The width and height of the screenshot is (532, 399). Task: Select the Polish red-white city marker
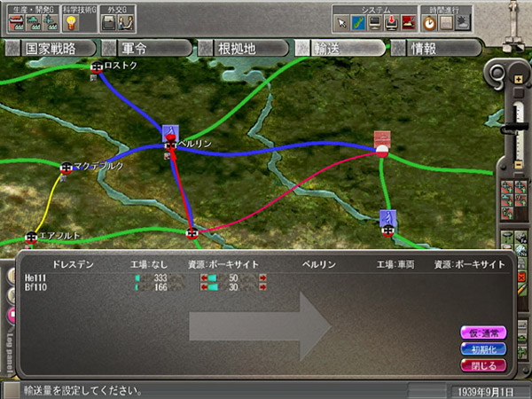382,152
